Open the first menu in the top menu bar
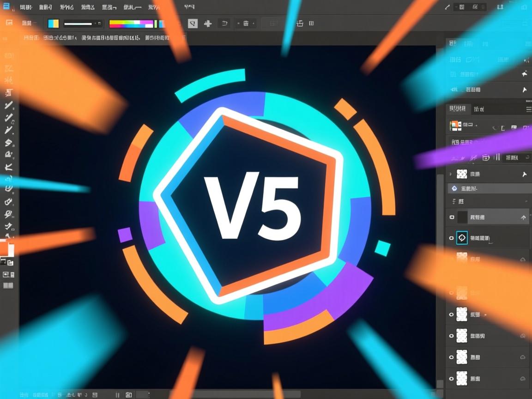 tap(26, 7)
